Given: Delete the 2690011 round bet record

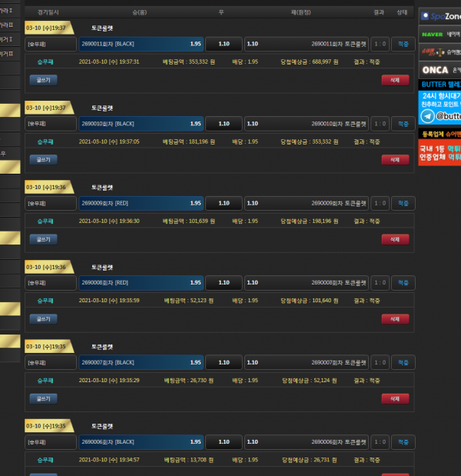Looking at the screenshot, I should click(395, 79).
